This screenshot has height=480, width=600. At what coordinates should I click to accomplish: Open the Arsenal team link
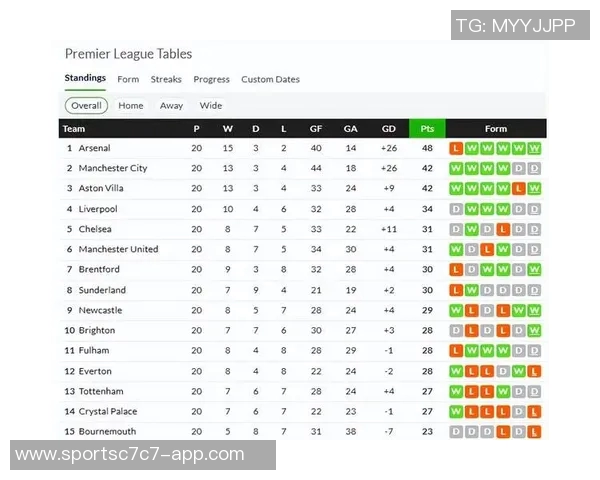(94, 148)
